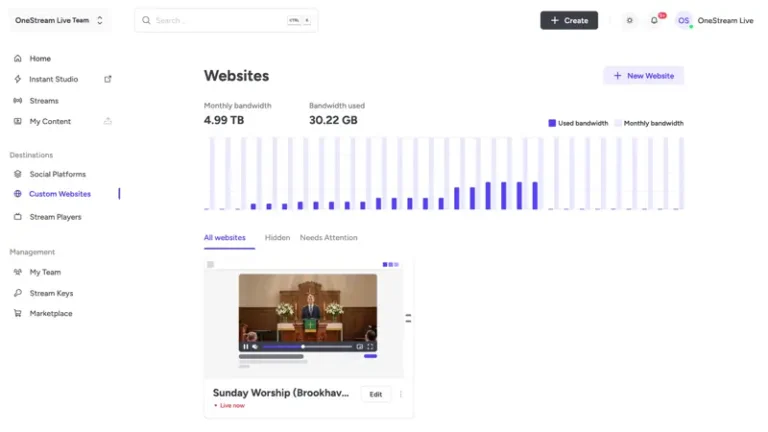The image size is (768, 432).
Task: Click the My Content video icon
Action: point(18,121)
